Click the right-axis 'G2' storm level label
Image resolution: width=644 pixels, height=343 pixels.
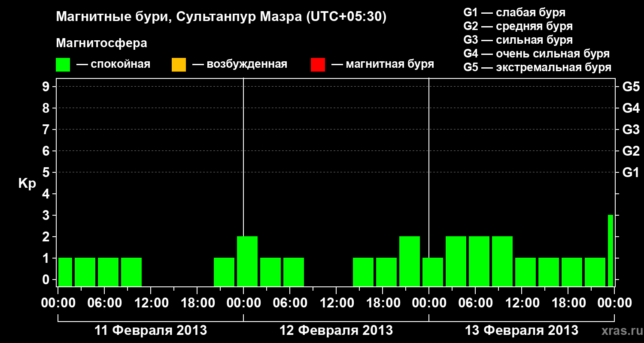click(631, 151)
